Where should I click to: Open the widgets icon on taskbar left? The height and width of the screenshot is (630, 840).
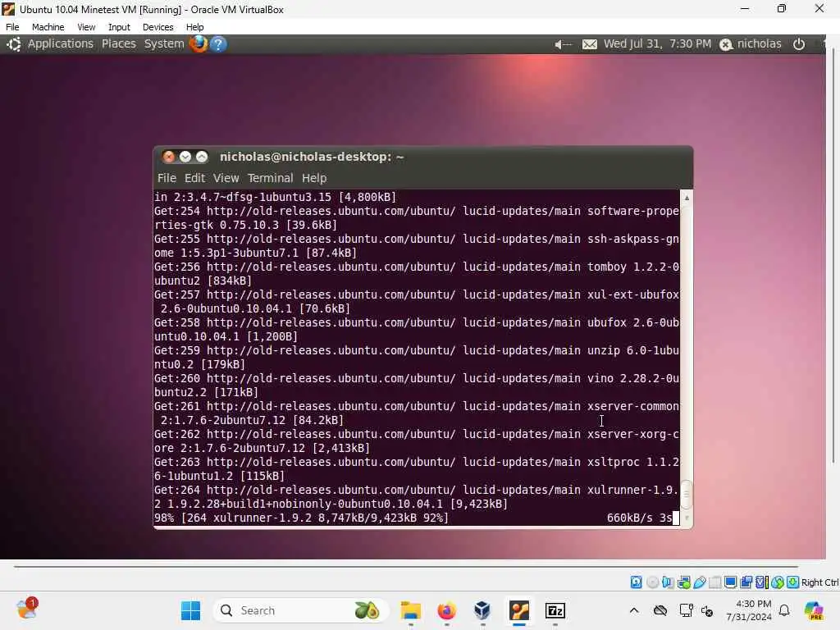click(x=26, y=609)
